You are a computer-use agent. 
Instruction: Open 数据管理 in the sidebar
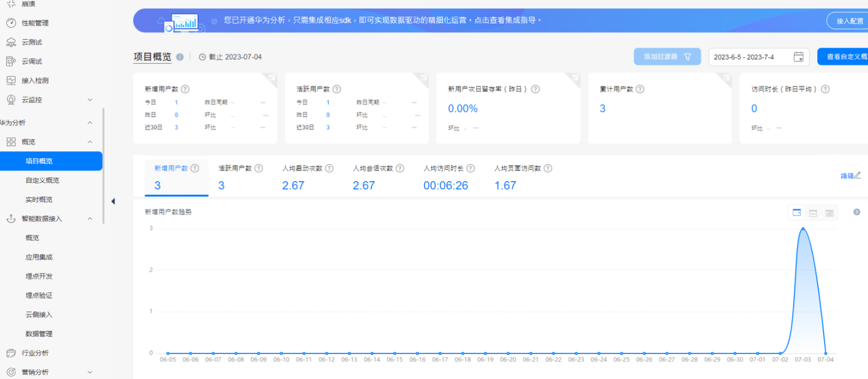[39, 334]
